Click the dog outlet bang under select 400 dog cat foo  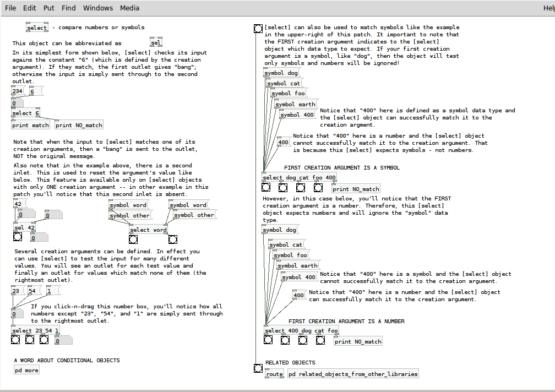tap(285, 340)
